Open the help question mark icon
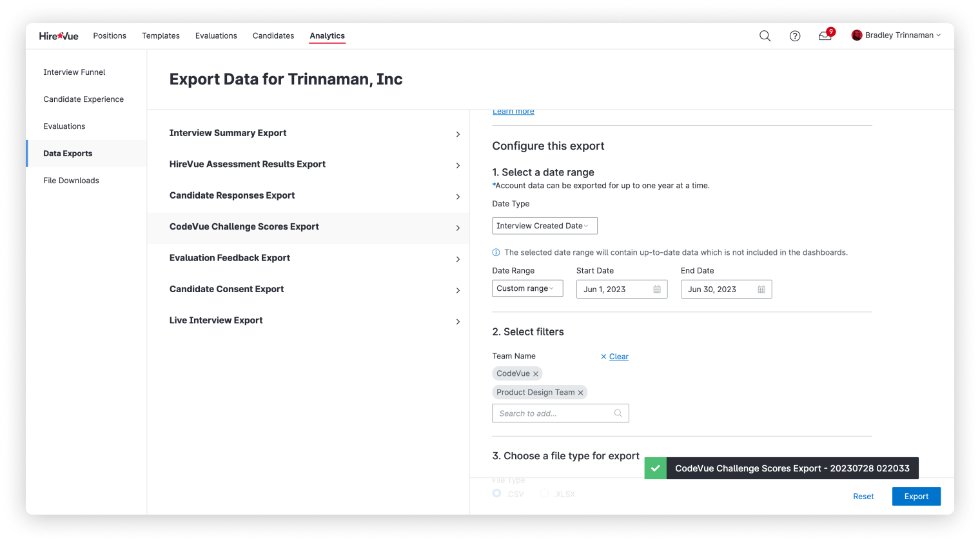 pos(795,36)
